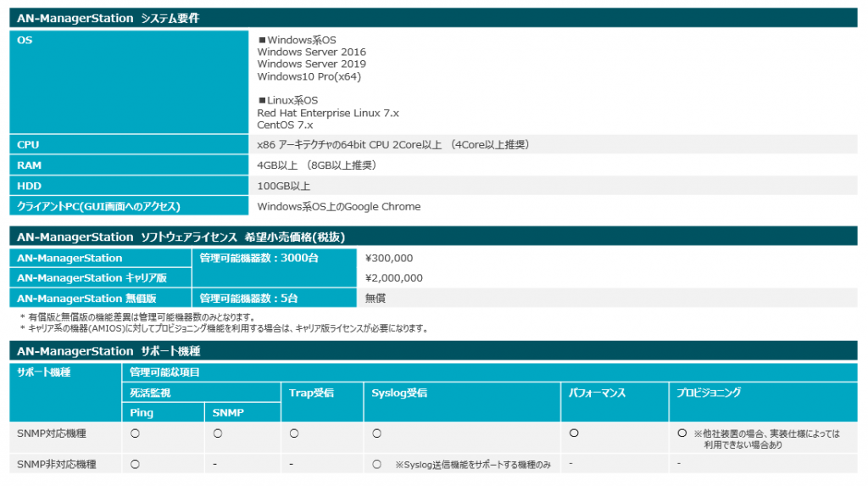Viewport: 868px width, 486px height.
Task: Click the price '¥2,000,000'
Action: (x=393, y=278)
